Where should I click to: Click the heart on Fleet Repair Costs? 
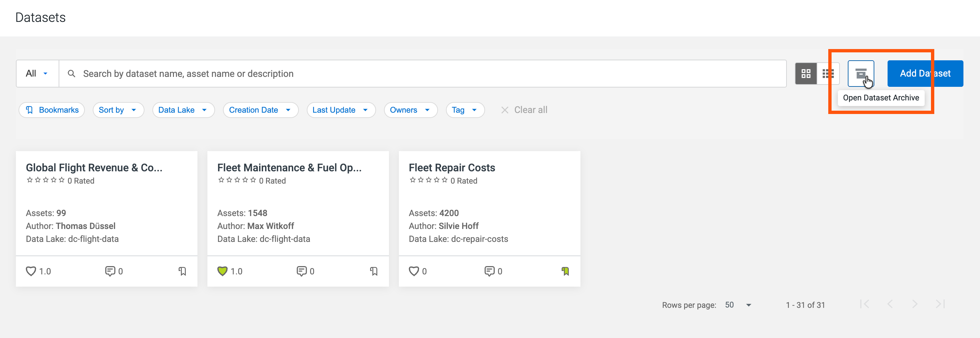click(x=413, y=271)
